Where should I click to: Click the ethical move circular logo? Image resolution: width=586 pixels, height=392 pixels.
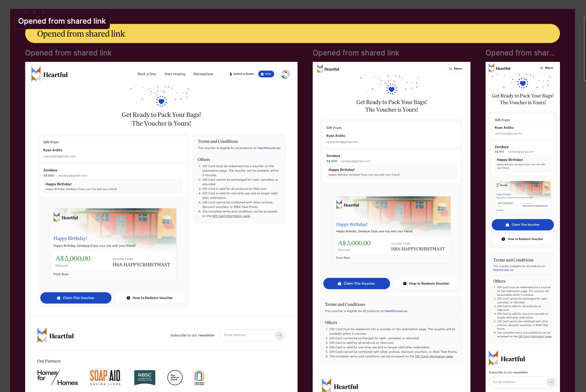click(175, 377)
